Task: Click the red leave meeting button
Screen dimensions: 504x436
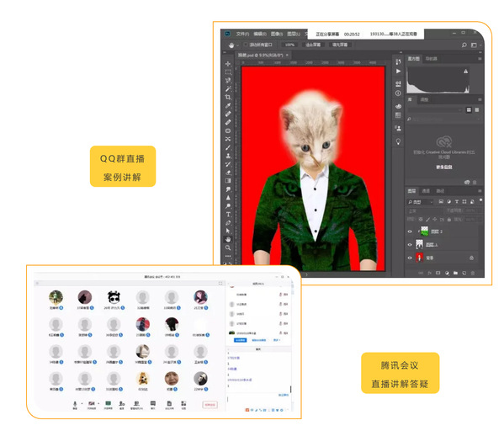Action: (210, 405)
